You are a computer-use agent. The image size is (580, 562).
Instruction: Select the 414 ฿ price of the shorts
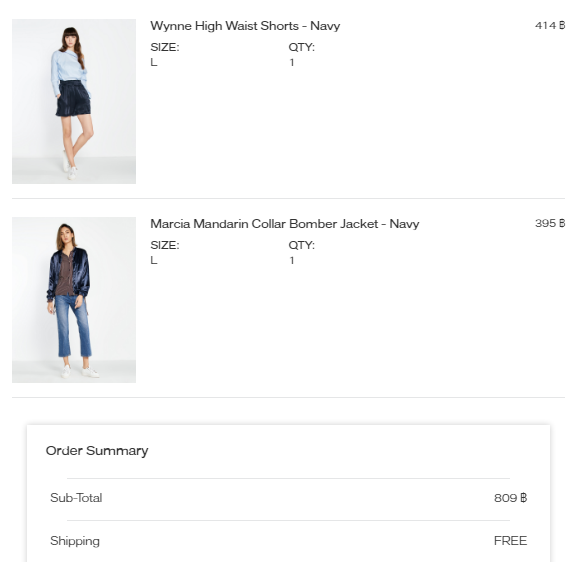[550, 25]
